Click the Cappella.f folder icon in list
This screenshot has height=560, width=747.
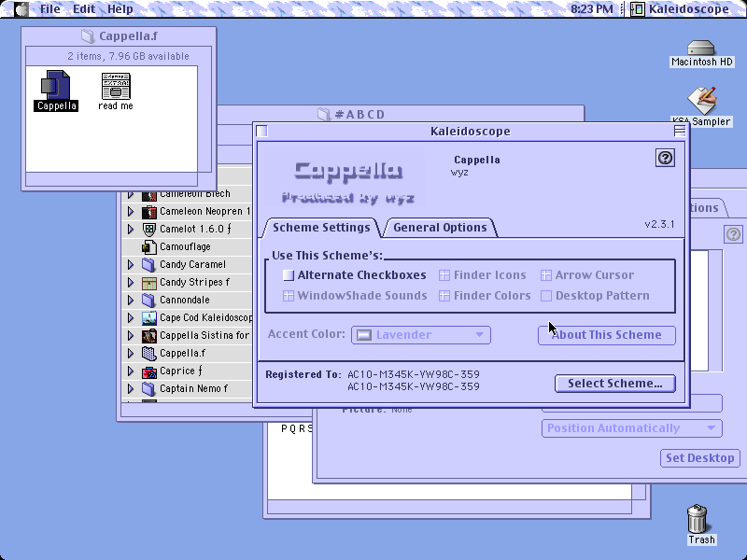[x=149, y=354]
